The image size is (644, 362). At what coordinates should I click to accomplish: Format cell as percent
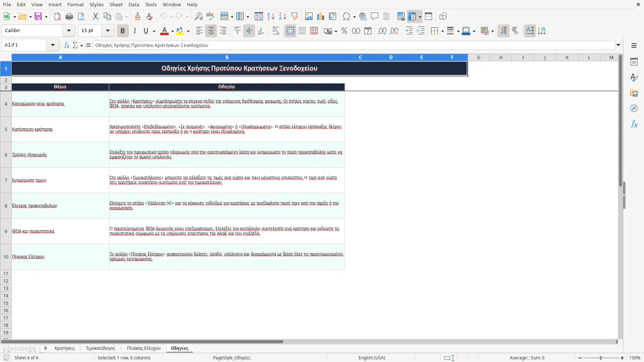pyautogui.click(x=345, y=31)
